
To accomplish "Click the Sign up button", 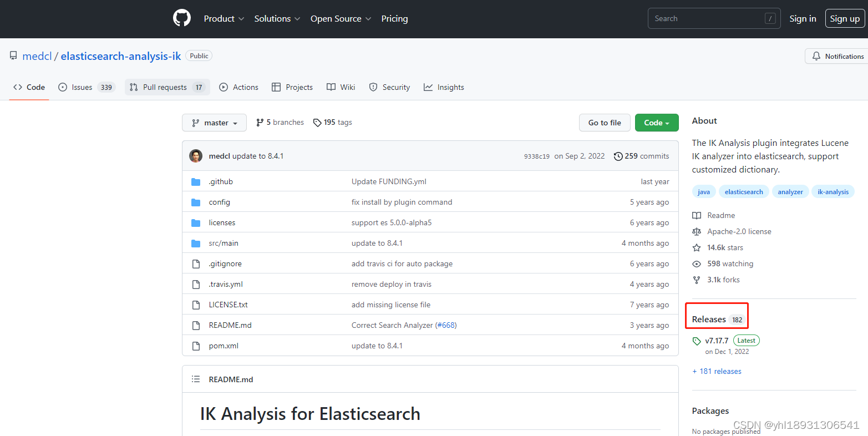I will pyautogui.click(x=845, y=18).
